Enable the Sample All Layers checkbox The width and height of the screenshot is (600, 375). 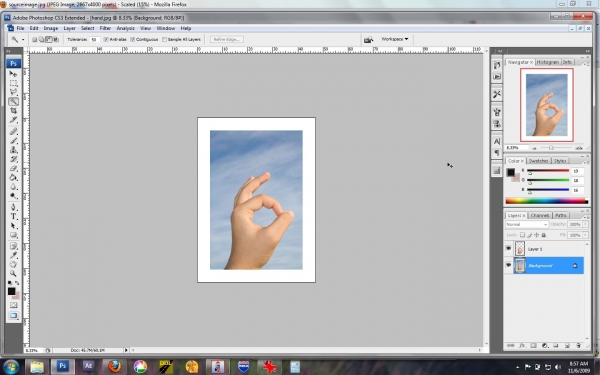coord(164,39)
